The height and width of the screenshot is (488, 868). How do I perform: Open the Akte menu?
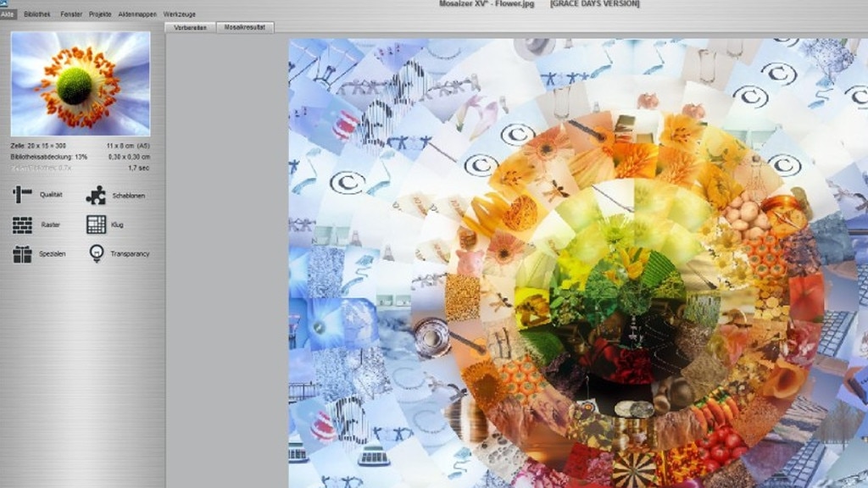(x=8, y=14)
